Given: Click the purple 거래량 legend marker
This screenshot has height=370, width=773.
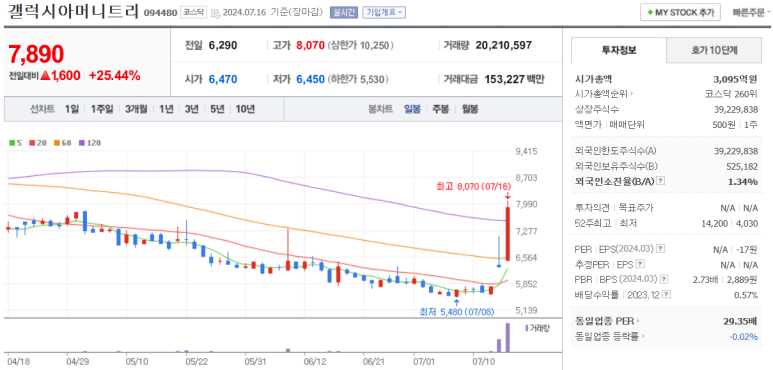Looking at the screenshot, I should pos(527,328).
